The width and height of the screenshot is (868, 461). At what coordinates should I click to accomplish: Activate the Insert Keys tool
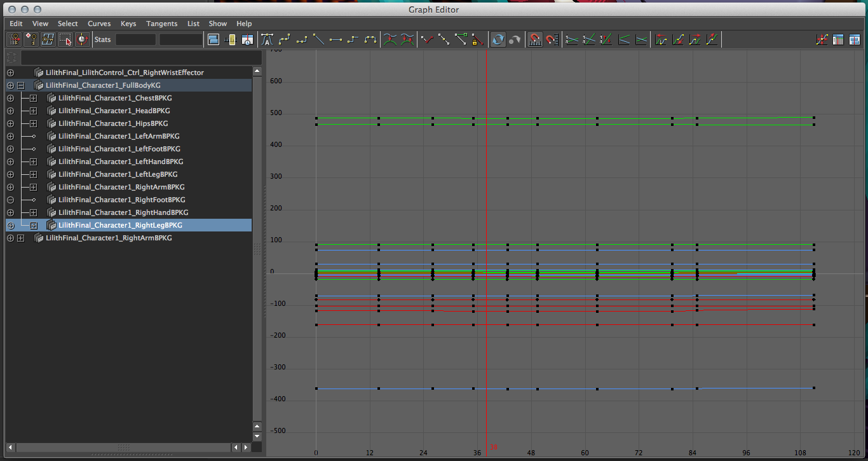pos(31,39)
